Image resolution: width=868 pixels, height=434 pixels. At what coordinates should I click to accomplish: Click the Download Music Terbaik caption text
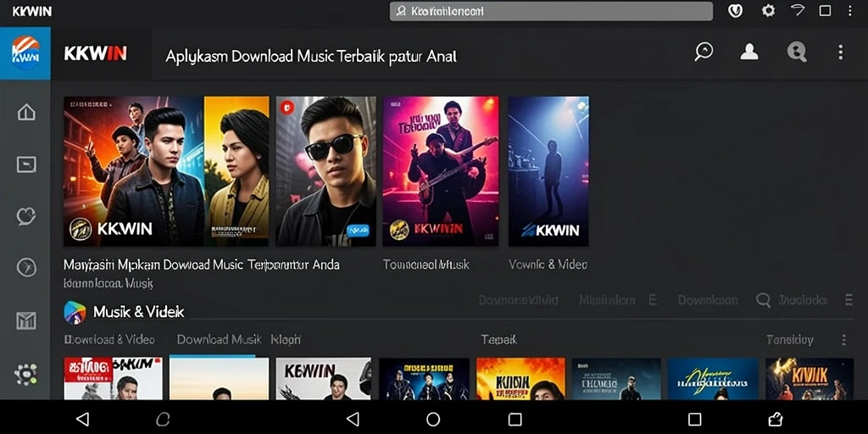[202, 264]
